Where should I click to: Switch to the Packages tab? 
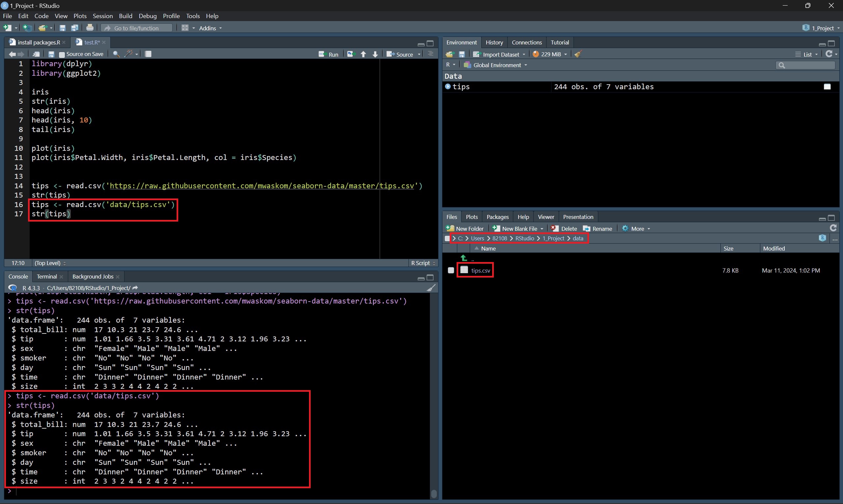pyautogui.click(x=497, y=217)
